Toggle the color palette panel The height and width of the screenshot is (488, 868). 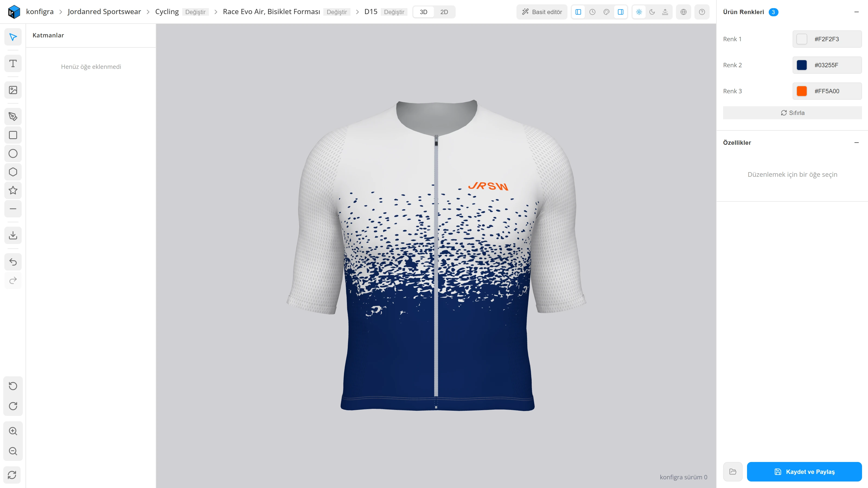607,12
